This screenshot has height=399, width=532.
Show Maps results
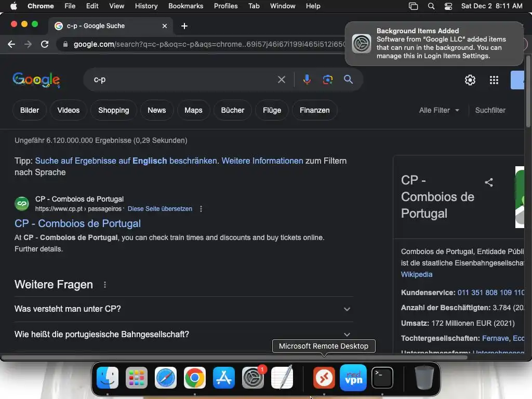point(193,110)
